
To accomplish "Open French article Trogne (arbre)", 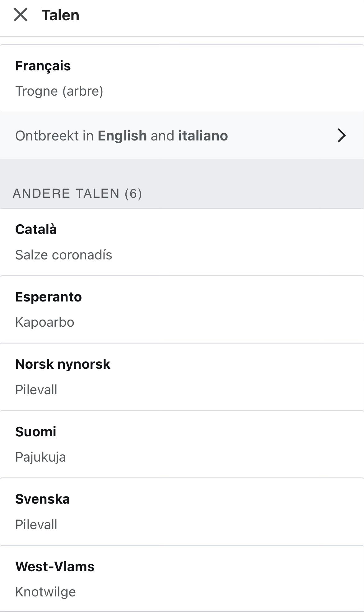I will [x=59, y=91].
